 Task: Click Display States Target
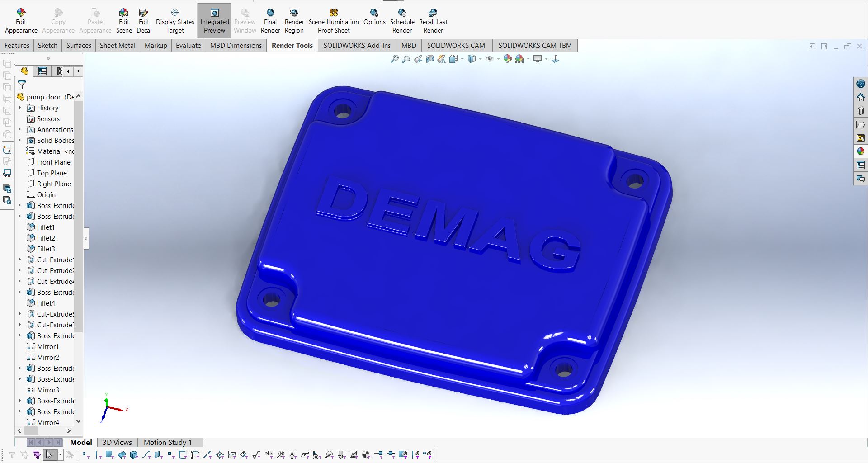click(175, 21)
